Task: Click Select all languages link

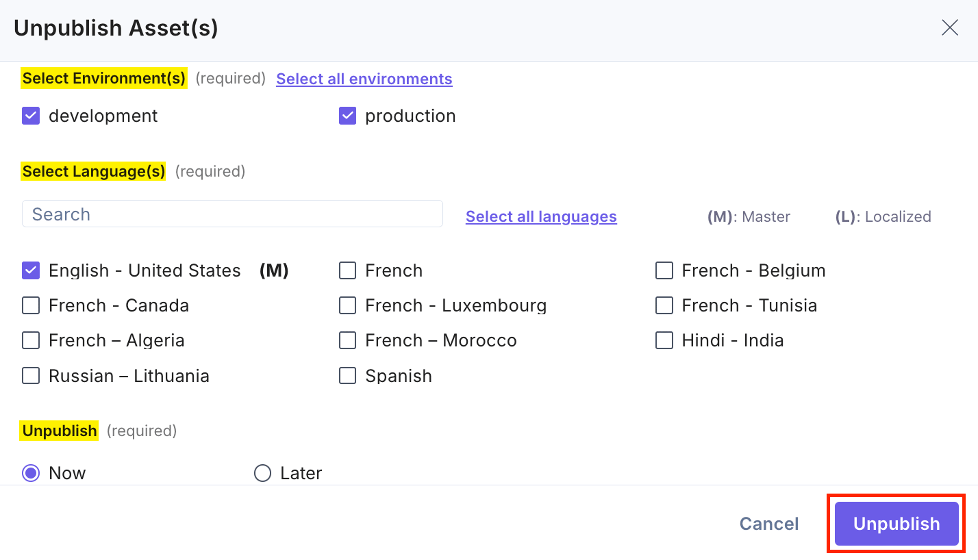Action: pyautogui.click(x=541, y=216)
